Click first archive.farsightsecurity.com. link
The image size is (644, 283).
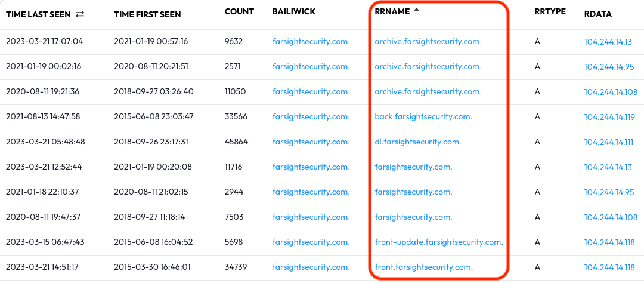point(428,42)
